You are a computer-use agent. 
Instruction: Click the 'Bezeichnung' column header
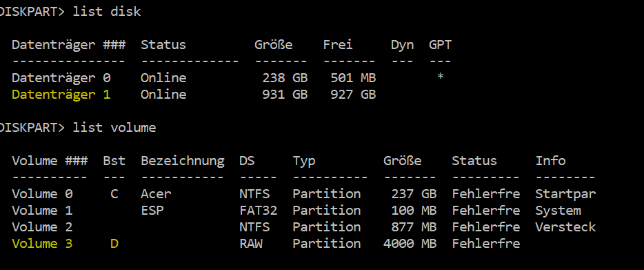(x=183, y=161)
